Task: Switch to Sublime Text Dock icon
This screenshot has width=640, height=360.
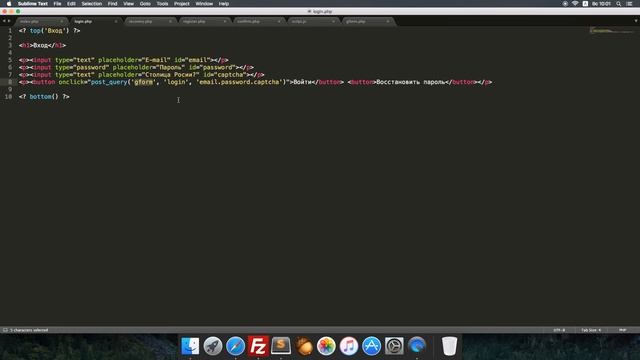Action: pos(281,346)
